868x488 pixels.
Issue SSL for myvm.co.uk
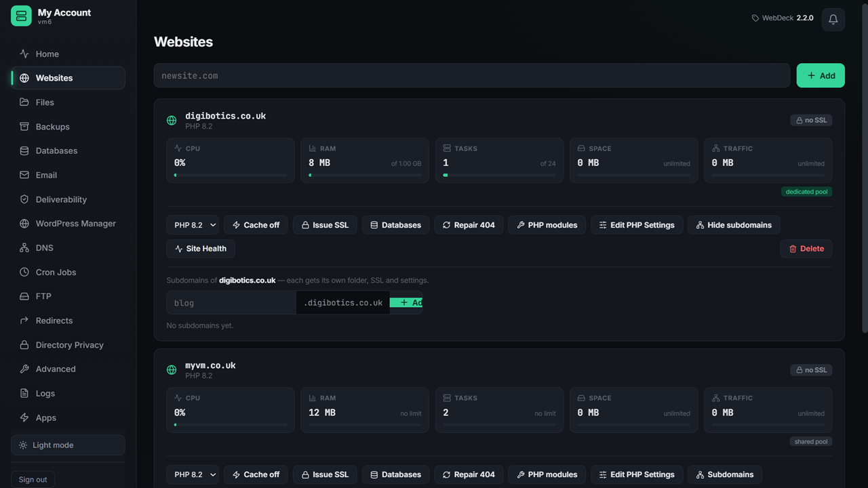[x=325, y=474]
